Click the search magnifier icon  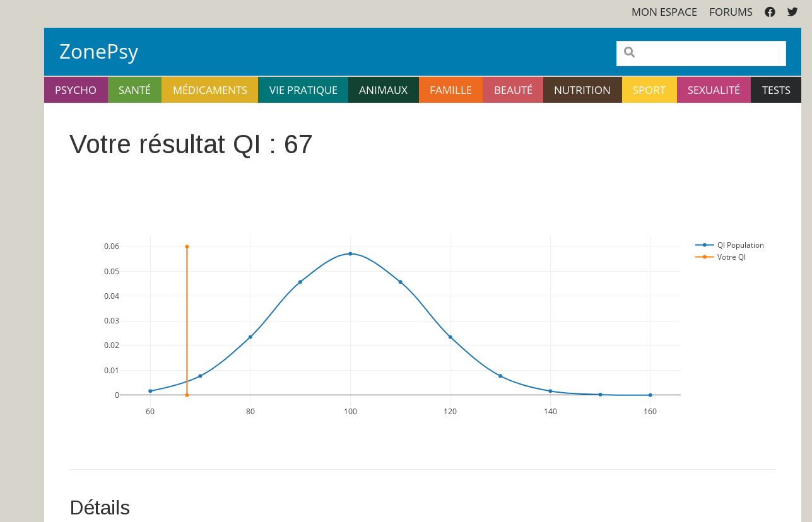(x=629, y=52)
